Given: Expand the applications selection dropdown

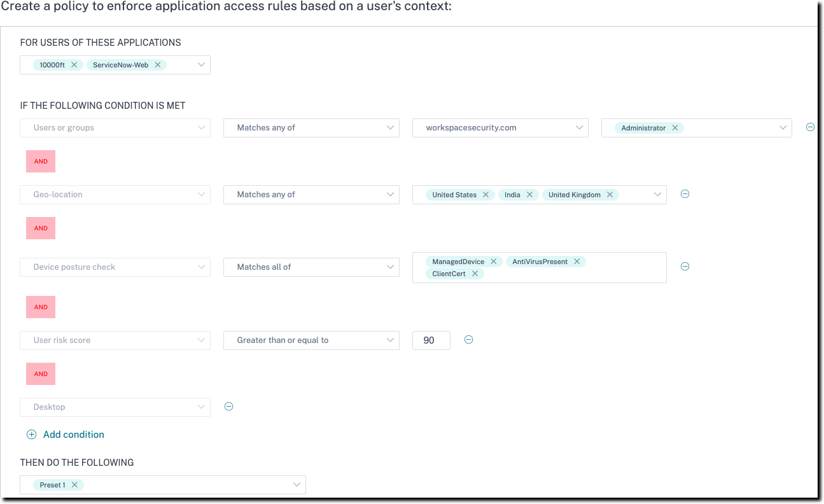Looking at the screenshot, I should (x=201, y=65).
